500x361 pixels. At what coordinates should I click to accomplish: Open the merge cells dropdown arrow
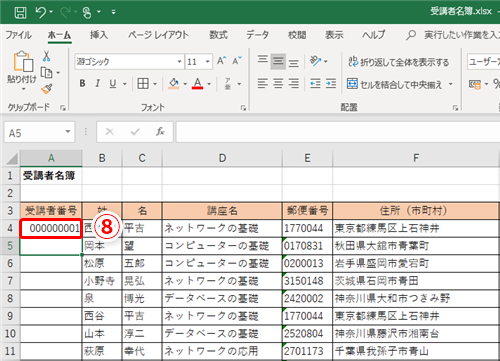coord(450,84)
